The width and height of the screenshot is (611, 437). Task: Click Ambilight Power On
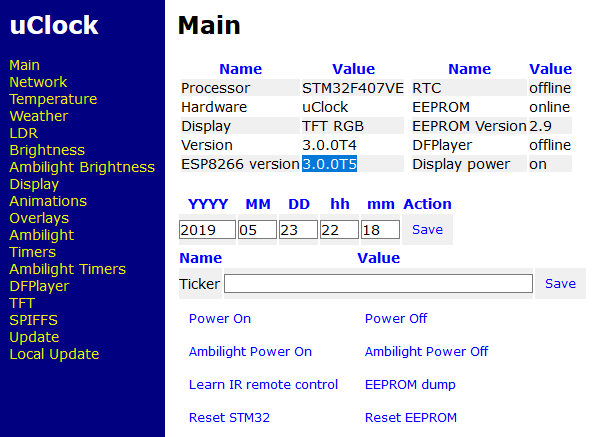[250, 352]
